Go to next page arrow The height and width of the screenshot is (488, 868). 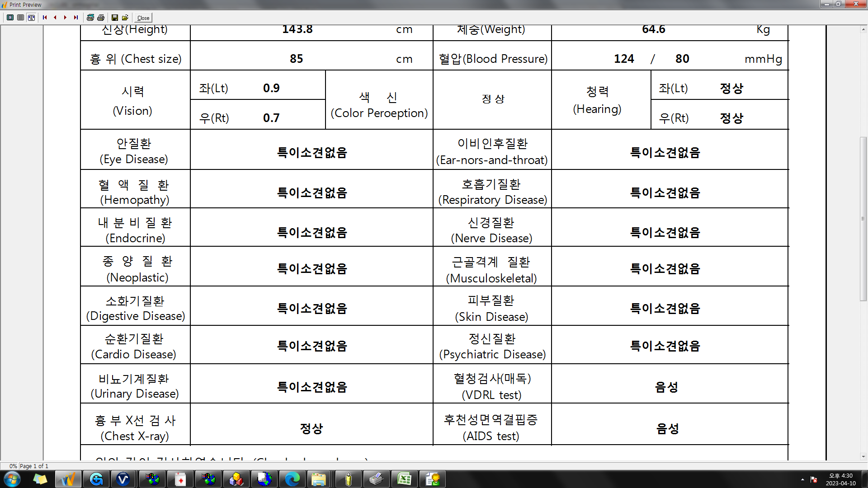point(66,18)
